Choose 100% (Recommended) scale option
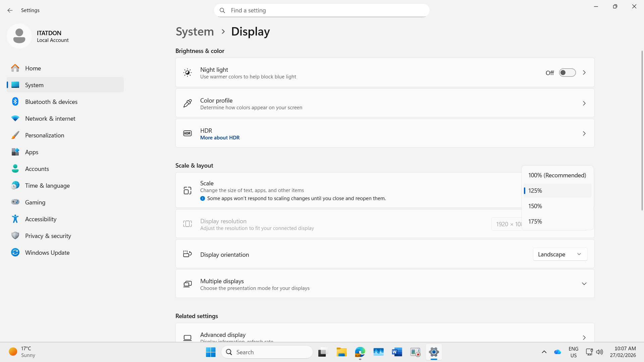Screen dimensions: 644x362 (x=557, y=175)
